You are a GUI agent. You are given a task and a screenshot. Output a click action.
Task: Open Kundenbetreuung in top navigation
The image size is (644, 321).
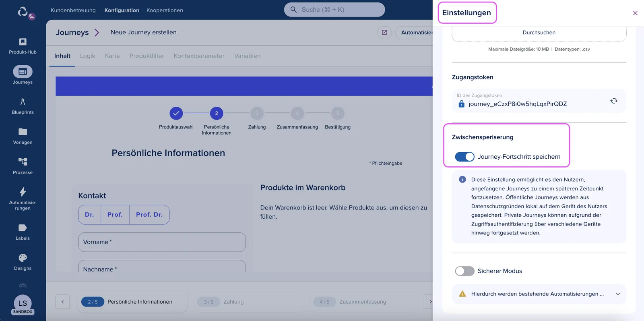tap(73, 10)
